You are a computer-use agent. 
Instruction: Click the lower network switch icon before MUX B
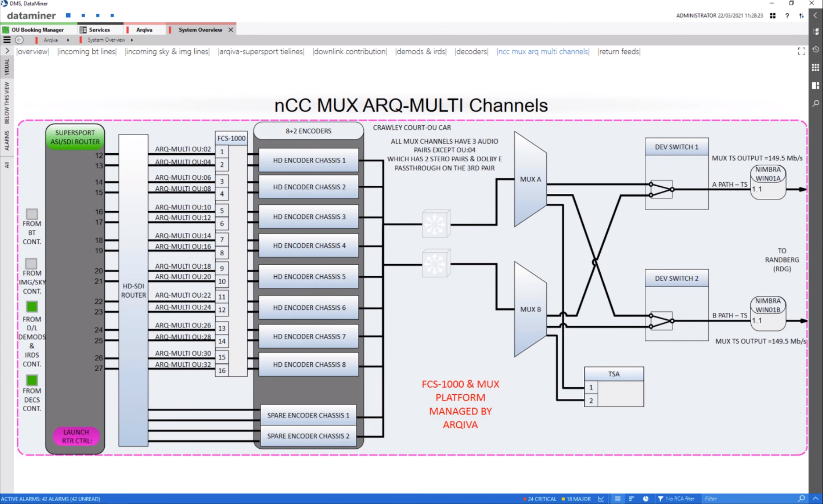point(436,263)
